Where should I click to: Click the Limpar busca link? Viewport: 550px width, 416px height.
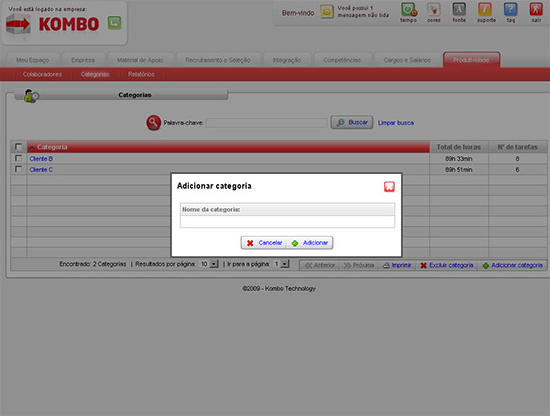(396, 123)
